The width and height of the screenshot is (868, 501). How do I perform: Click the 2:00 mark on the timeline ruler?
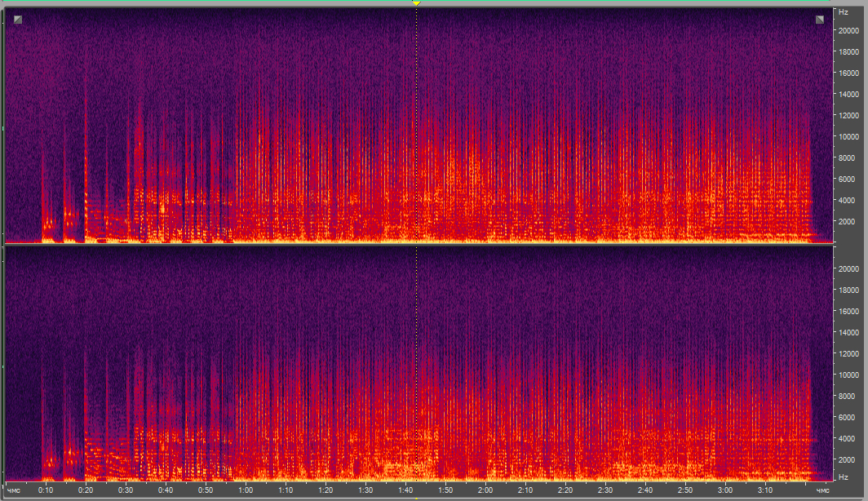485,490
